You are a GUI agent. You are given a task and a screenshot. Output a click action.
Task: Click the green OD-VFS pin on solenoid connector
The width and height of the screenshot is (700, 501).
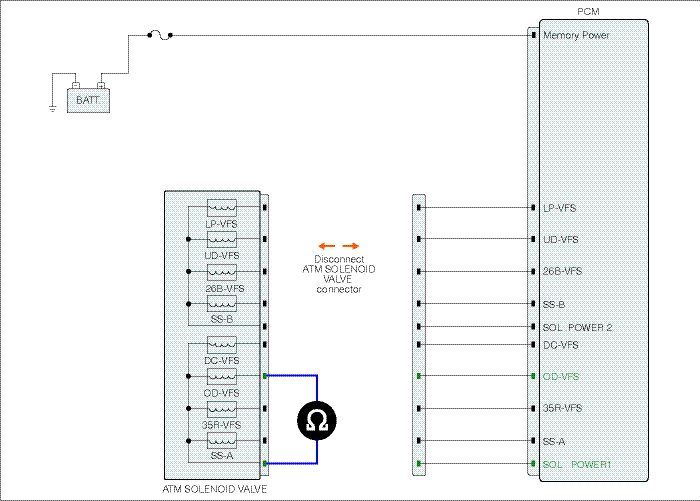(x=265, y=376)
